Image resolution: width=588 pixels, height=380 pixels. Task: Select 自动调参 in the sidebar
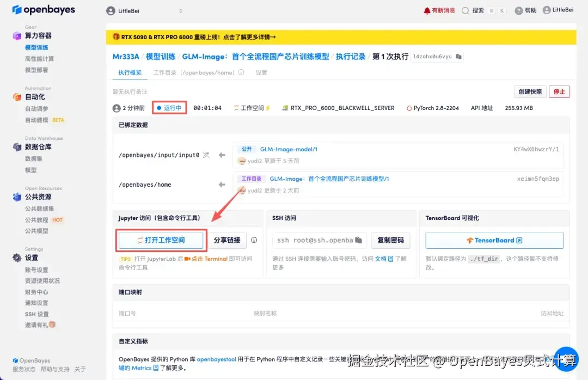36,108
